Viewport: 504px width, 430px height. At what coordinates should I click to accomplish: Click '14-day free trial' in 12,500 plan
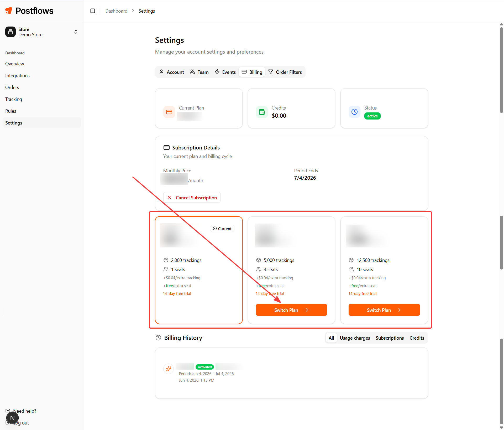tap(363, 293)
